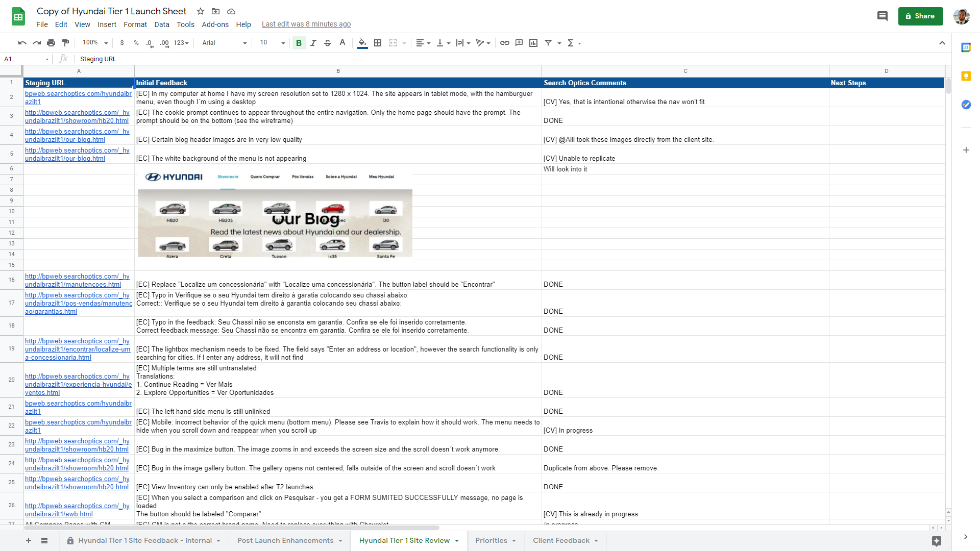Click Get add-ons plus icon in side panel
The height and width of the screenshot is (551, 980).
tap(966, 150)
